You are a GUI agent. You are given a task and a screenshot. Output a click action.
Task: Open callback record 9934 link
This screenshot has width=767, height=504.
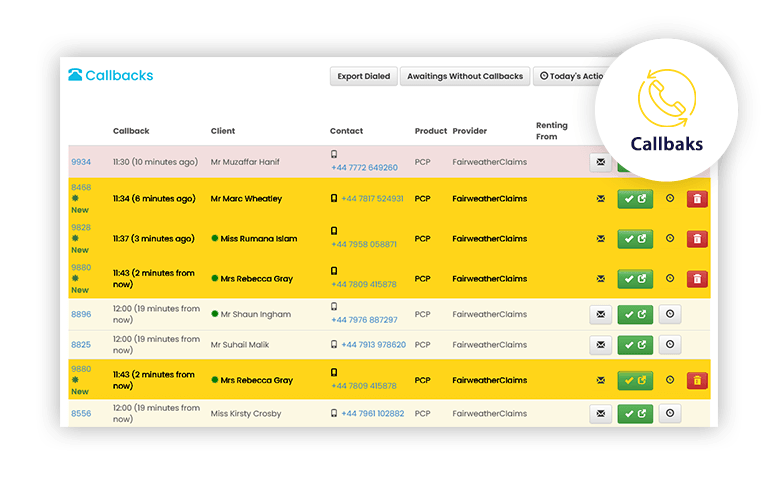coord(81,162)
